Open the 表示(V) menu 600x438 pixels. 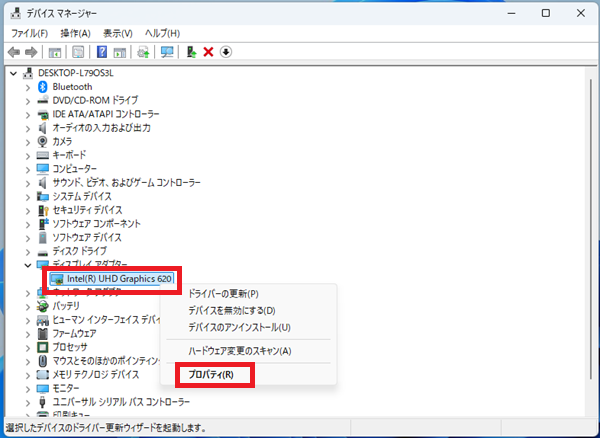coord(118,34)
